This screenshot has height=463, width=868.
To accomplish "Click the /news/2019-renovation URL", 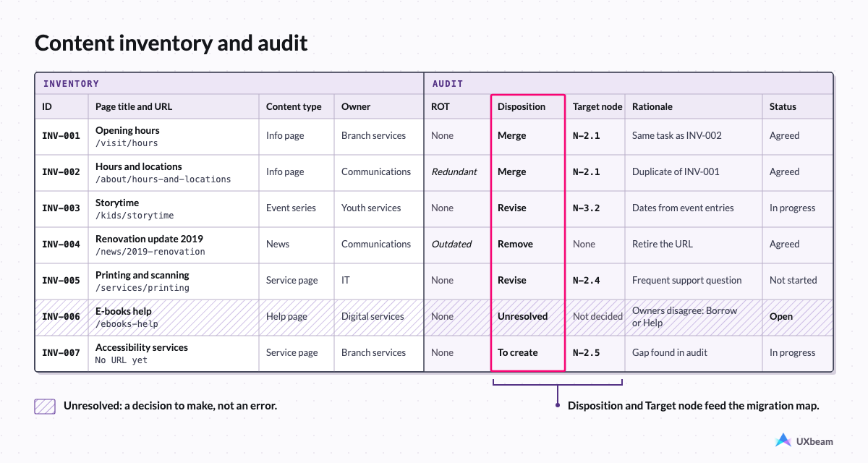I will pos(150,252).
